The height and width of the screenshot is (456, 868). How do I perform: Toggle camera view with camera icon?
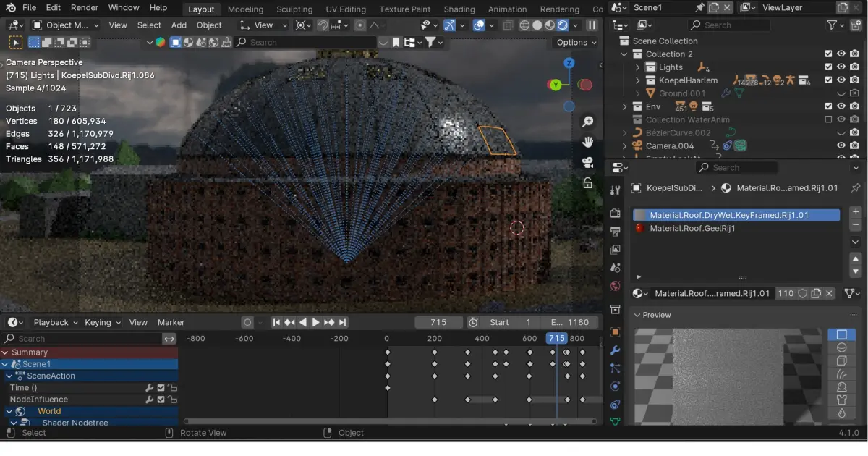tap(588, 163)
